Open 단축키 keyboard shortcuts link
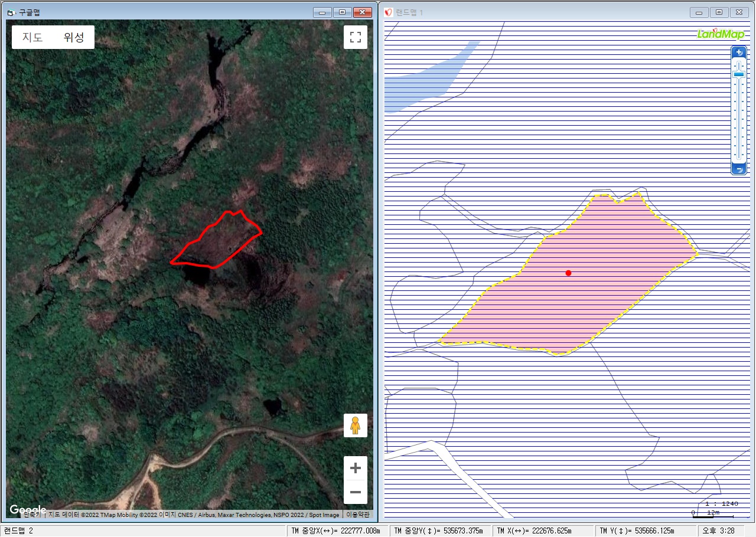 pos(34,515)
